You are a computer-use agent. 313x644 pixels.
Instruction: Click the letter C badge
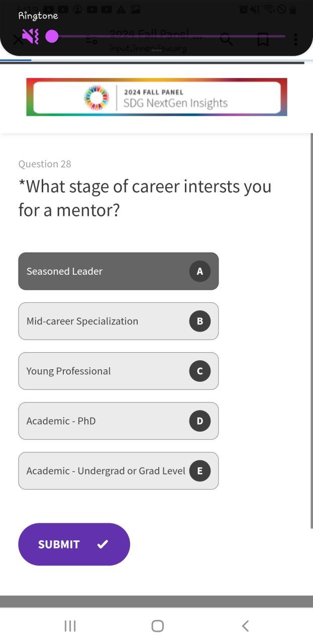coord(199,371)
